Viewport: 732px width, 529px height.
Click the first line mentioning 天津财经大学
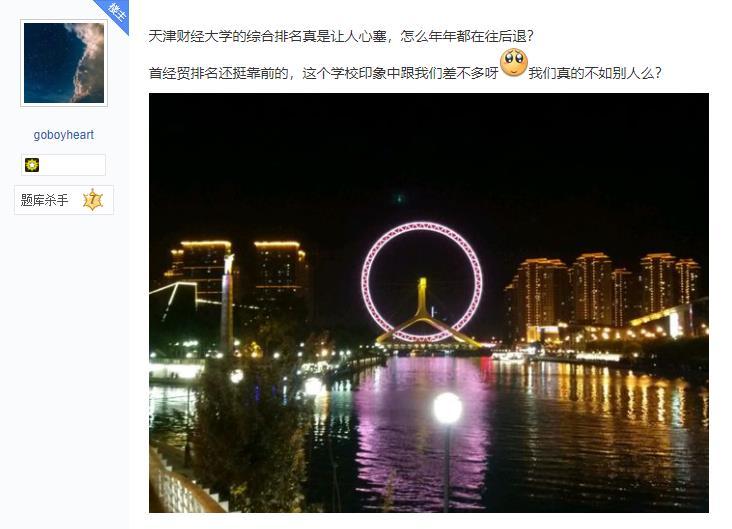[341, 36]
